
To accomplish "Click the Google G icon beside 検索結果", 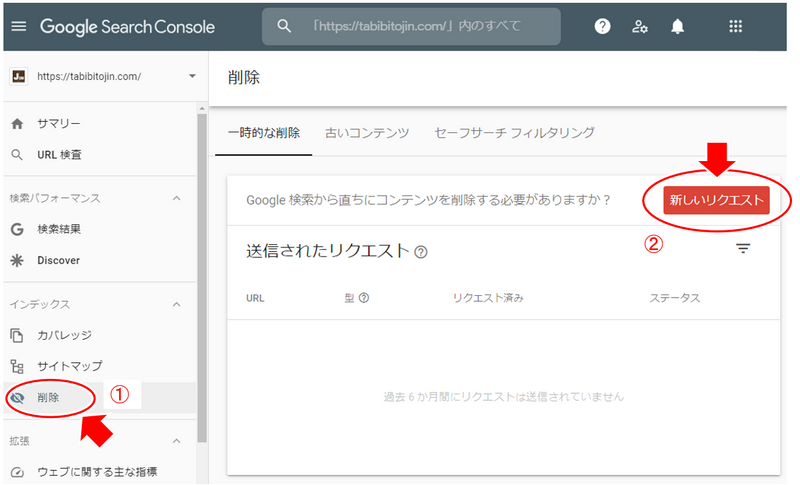I will [x=17, y=229].
